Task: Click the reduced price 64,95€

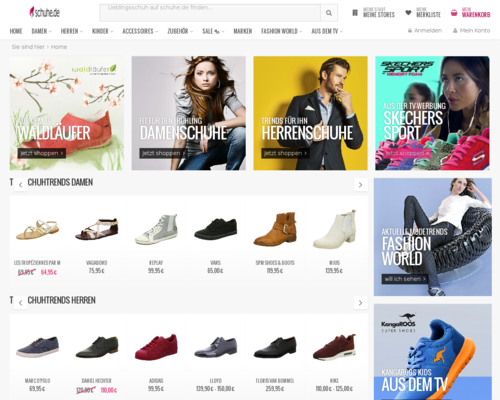Action: 49,272
